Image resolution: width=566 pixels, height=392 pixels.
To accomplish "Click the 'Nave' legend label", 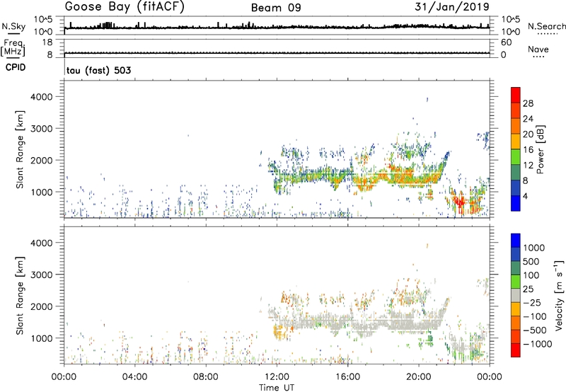I will coord(538,49).
